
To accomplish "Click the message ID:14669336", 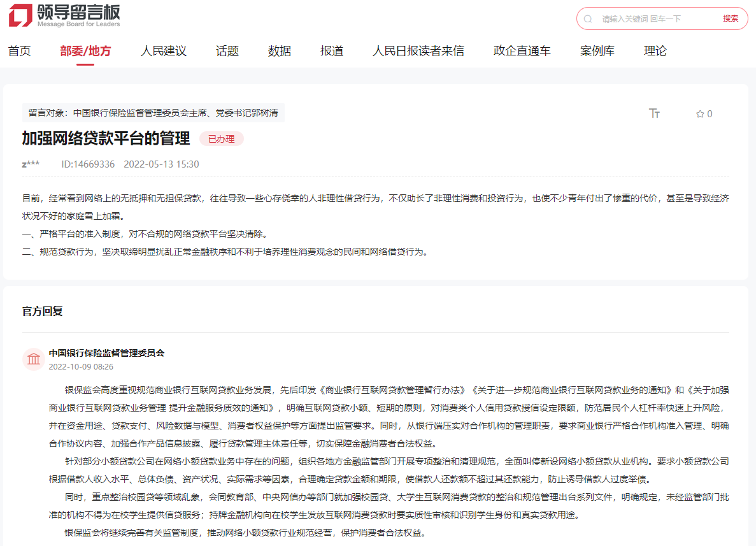I will [x=88, y=164].
